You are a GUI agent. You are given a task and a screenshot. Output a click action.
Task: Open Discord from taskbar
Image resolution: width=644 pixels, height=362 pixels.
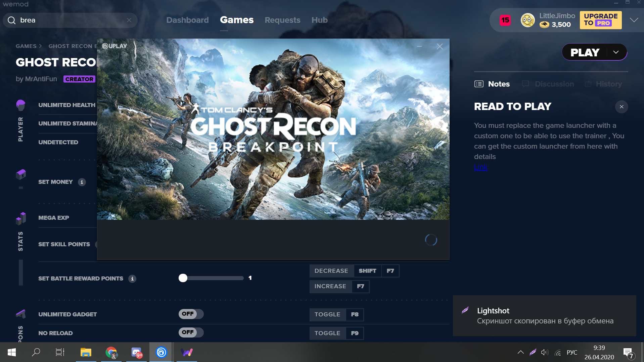136,352
